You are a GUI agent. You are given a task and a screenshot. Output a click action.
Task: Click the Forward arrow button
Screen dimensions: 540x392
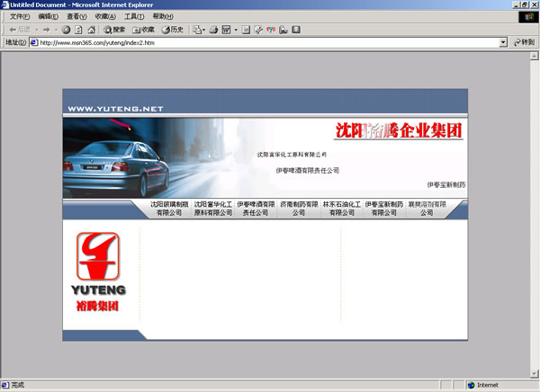(47, 30)
